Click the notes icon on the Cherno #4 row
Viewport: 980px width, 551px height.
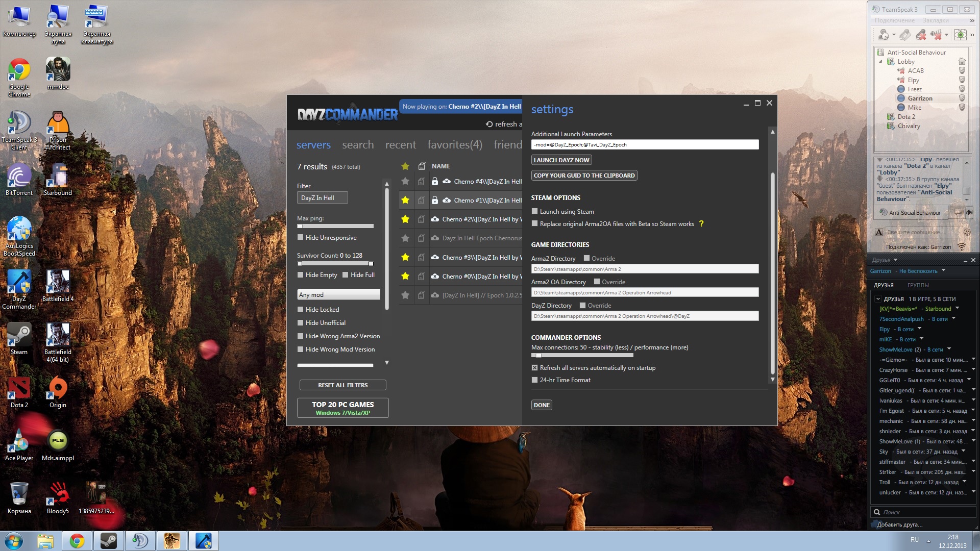coord(421,181)
